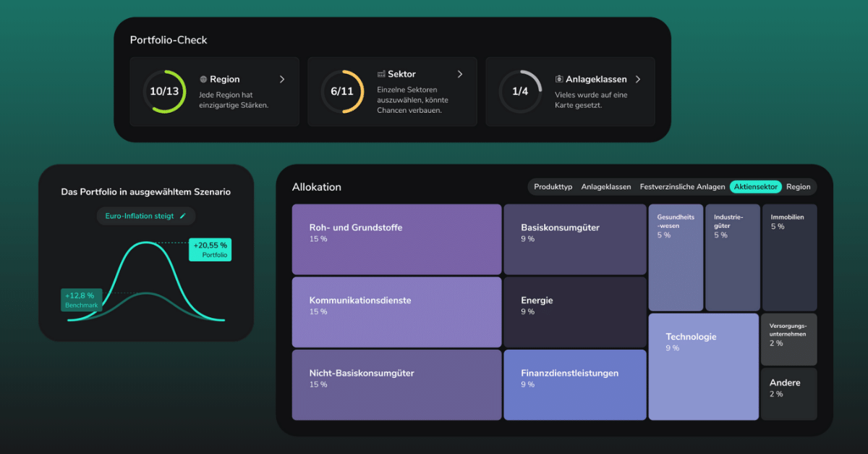Switch to the Produkttyp allocation tab

(x=553, y=187)
